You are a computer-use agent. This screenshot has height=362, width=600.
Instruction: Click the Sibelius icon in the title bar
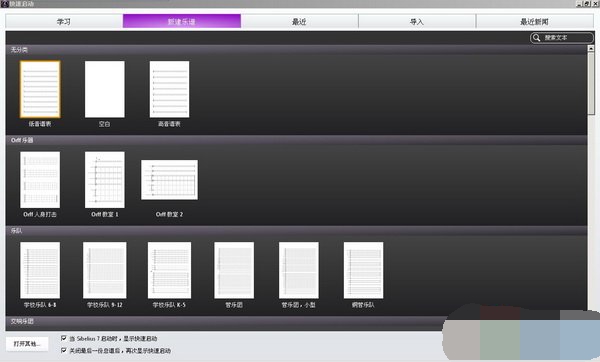point(5,3)
